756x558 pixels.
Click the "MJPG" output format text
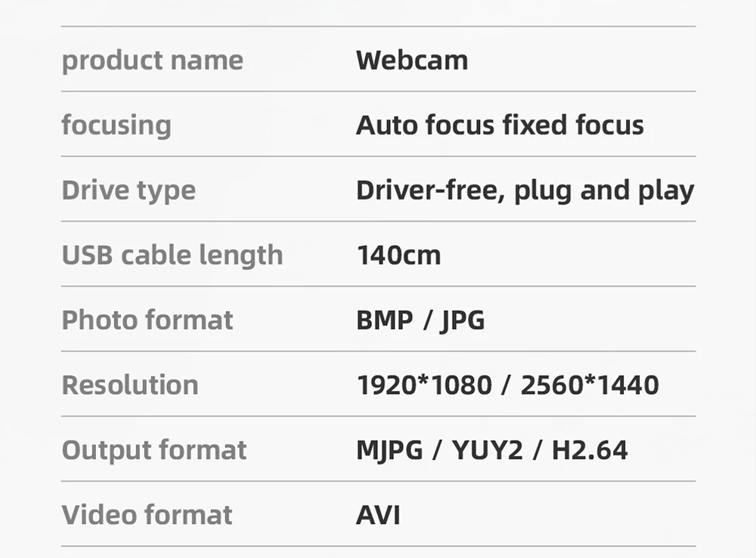389,451
